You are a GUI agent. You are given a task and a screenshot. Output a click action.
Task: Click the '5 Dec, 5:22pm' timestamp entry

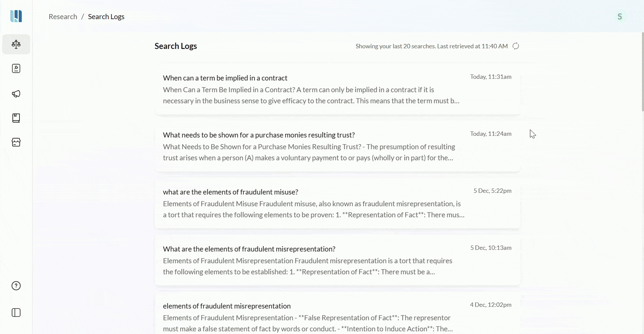(x=492, y=191)
